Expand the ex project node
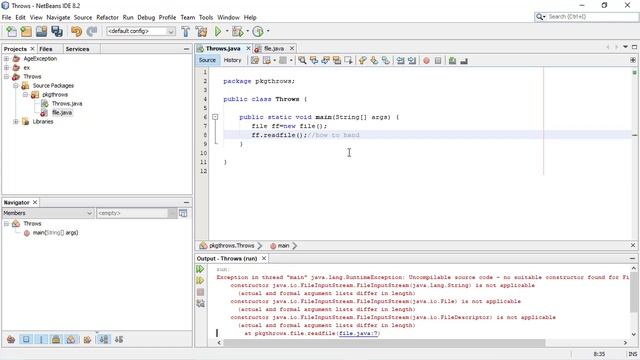 click(7, 68)
